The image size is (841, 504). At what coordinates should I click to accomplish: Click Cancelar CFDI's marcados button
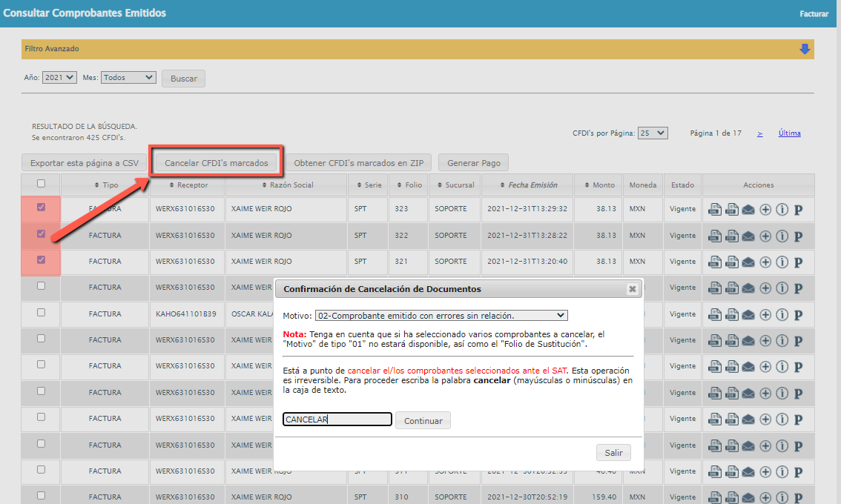click(216, 162)
